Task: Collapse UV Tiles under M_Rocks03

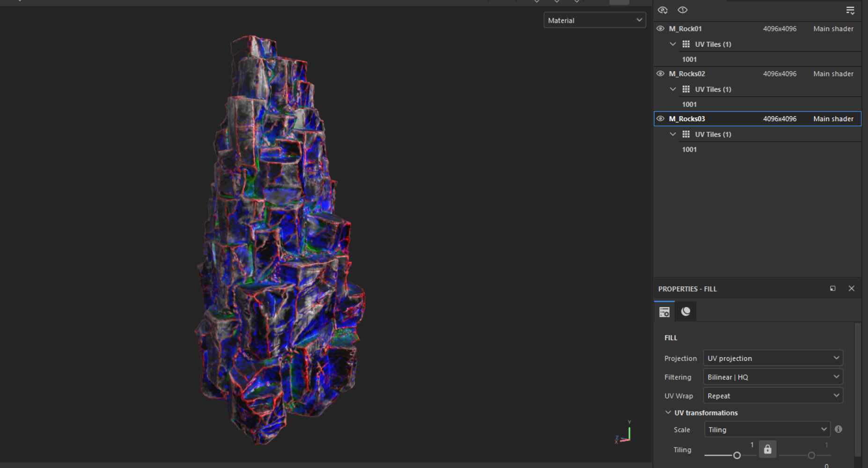Action: (x=673, y=134)
